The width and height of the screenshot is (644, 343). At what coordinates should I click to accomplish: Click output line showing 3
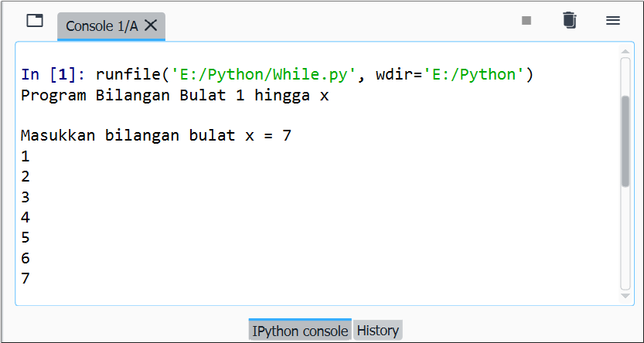pyautogui.click(x=26, y=197)
